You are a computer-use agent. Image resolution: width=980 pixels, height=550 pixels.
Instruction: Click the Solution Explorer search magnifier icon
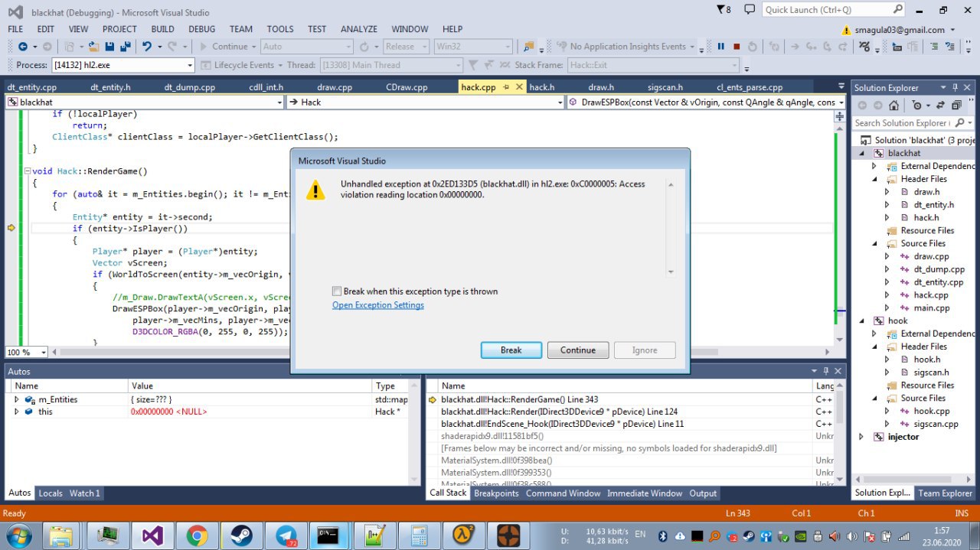coord(959,122)
